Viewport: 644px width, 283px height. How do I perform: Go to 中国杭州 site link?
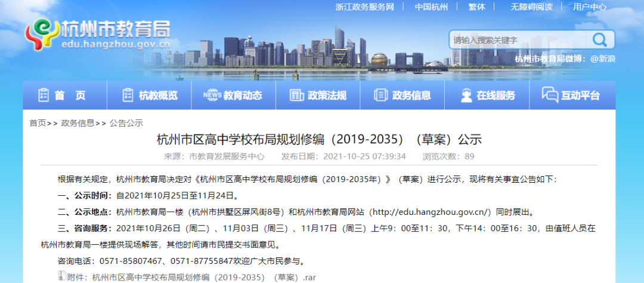pyautogui.click(x=431, y=7)
